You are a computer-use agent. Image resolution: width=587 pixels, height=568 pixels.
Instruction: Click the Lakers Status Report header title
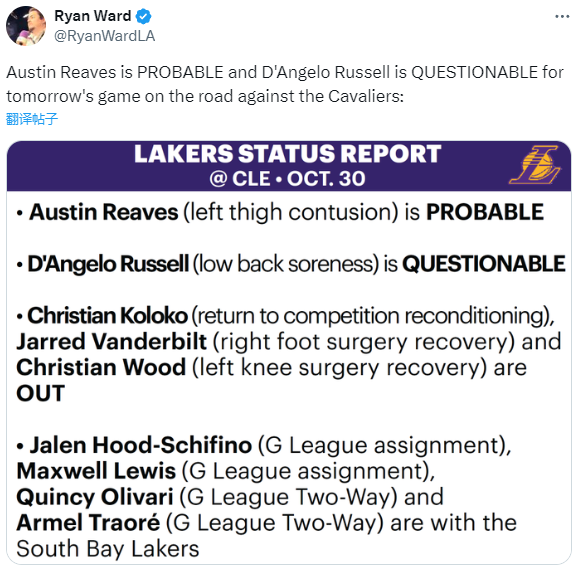tap(288, 154)
